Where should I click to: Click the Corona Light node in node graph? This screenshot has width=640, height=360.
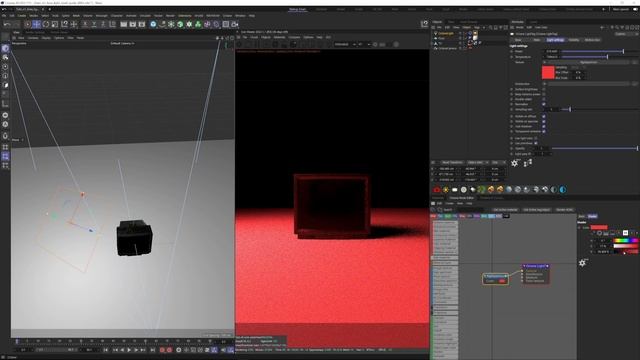[x=535, y=273]
